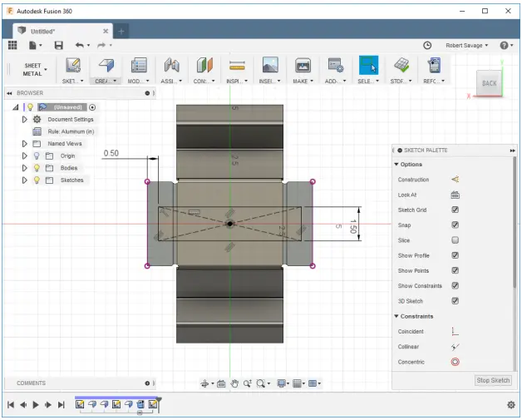Viewport: 522px width, 420px height.
Task: Open the job status clock icon
Action: [x=427, y=45]
